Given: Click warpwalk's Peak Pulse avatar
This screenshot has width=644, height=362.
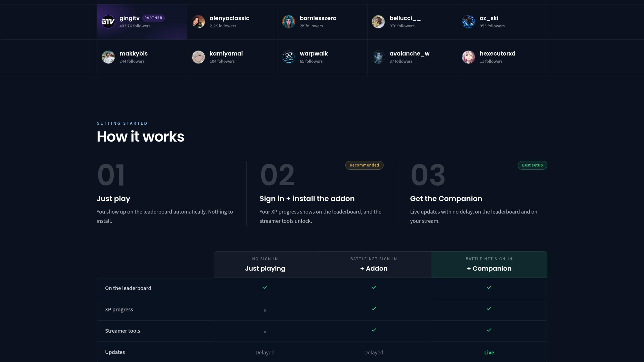Looking at the screenshot, I should pos(289,57).
